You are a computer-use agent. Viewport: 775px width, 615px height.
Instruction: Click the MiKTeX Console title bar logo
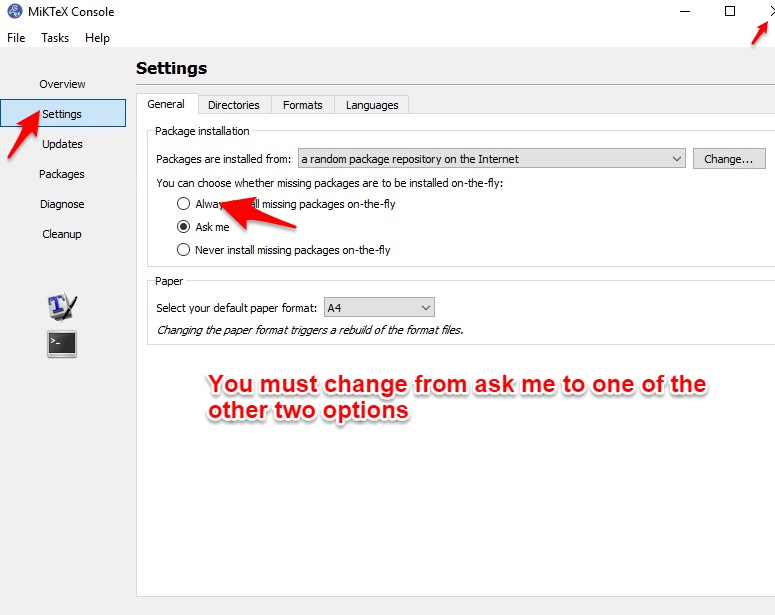pyautogui.click(x=15, y=11)
